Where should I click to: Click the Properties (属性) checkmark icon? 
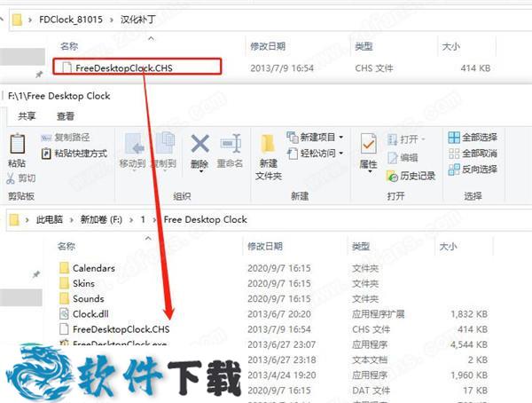click(x=369, y=146)
